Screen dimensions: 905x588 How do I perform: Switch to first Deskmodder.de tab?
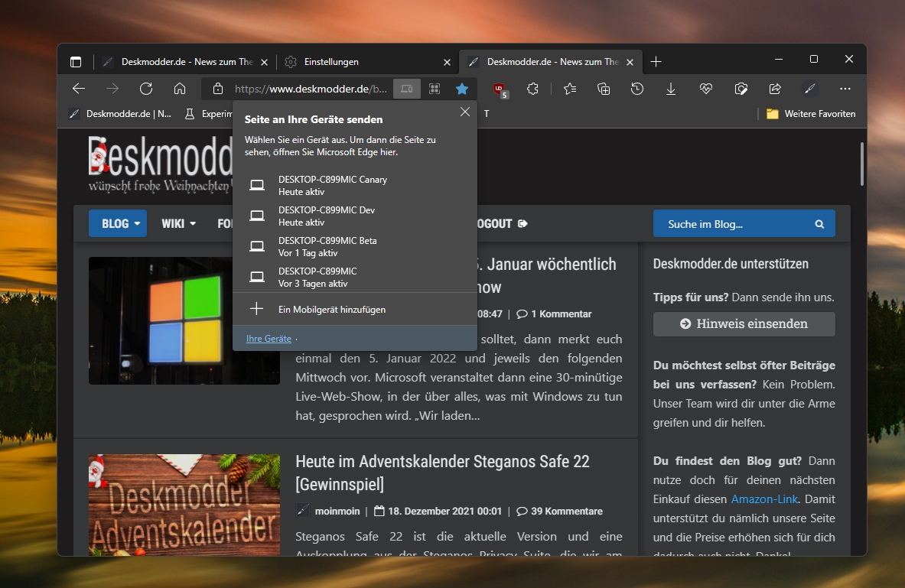pyautogui.click(x=184, y=62)
